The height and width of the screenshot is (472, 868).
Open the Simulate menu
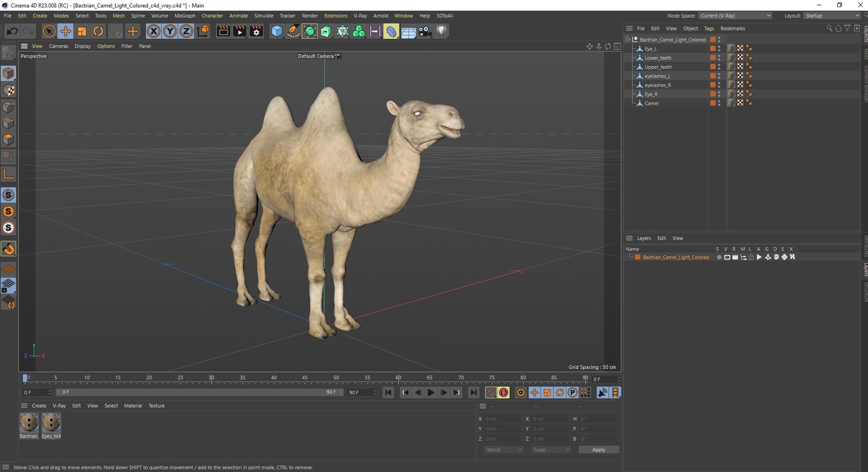click(264, 15)
